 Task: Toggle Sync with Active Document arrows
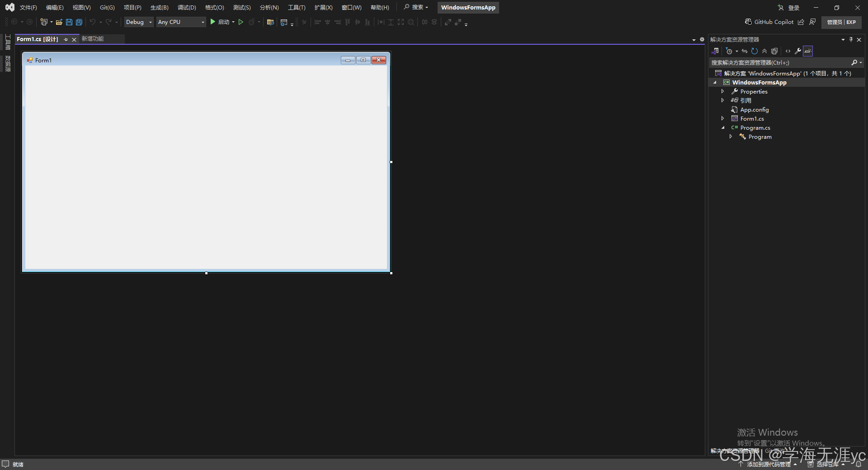pos(745,51)
